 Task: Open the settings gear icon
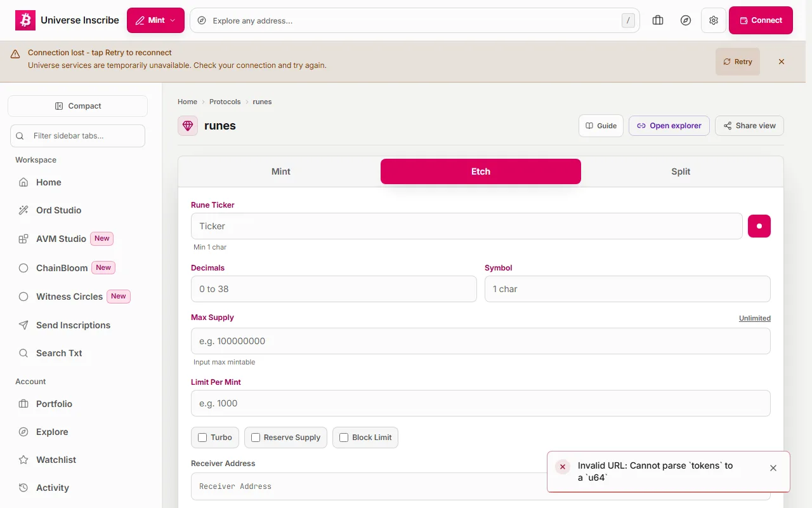pos(714,20)
